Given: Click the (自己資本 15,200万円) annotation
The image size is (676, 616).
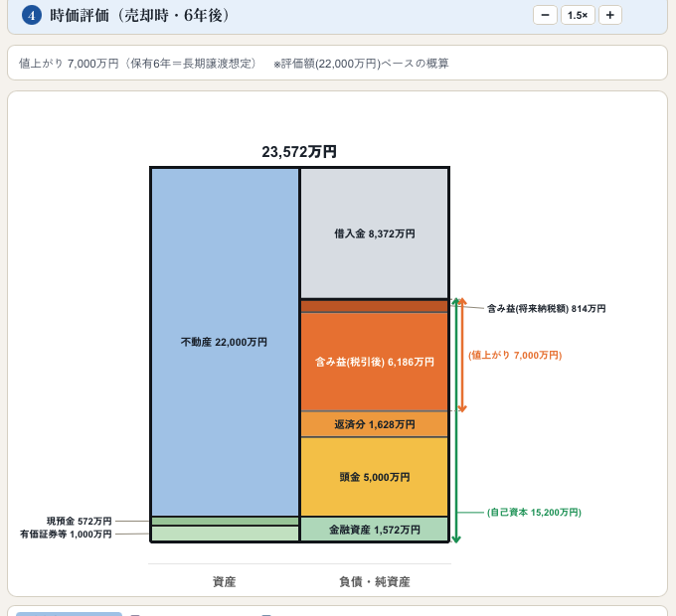Looking at the screenshot, I should [534, 513].
